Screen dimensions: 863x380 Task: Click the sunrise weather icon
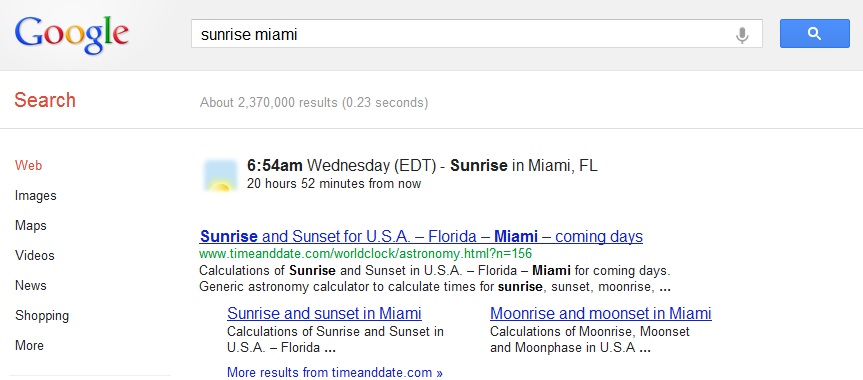(x=221, y=175)
